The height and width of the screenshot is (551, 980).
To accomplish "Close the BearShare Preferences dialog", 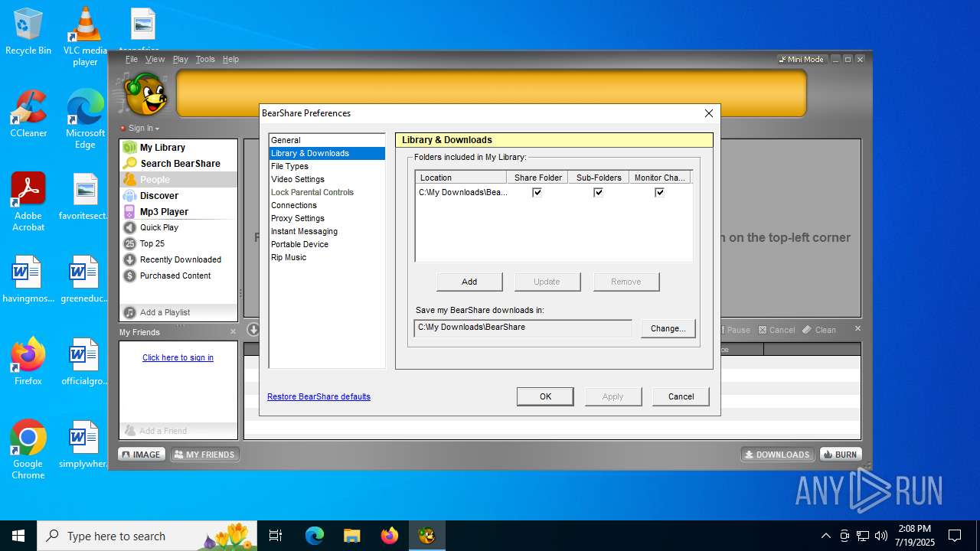I will (708, 113).
